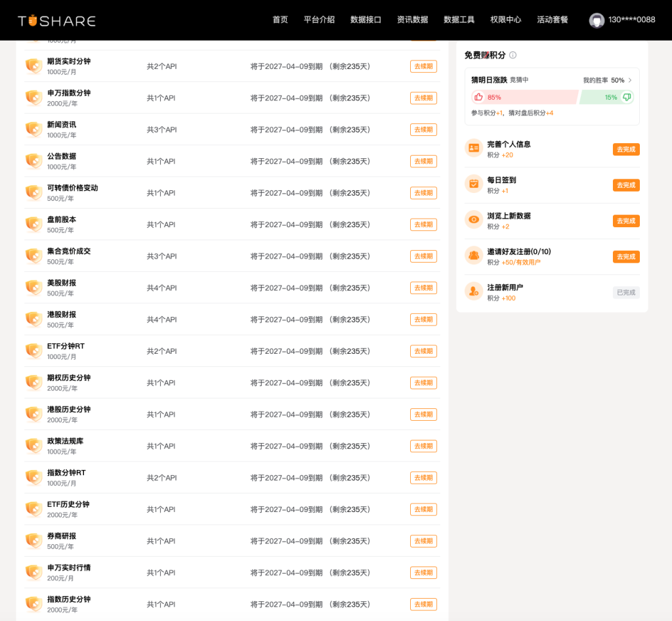Screen dimensions: 672x621
Task: Click the 申万指数分钟 shield icon
Action: click(x=33, y=98)
